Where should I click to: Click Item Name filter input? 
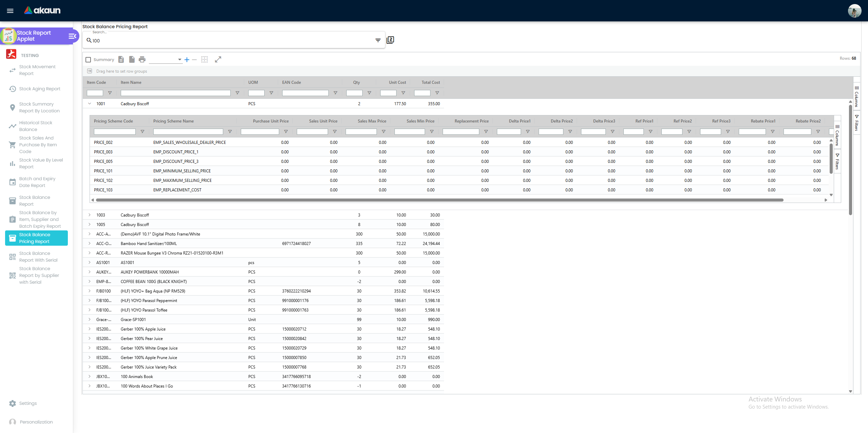(175, 93)
